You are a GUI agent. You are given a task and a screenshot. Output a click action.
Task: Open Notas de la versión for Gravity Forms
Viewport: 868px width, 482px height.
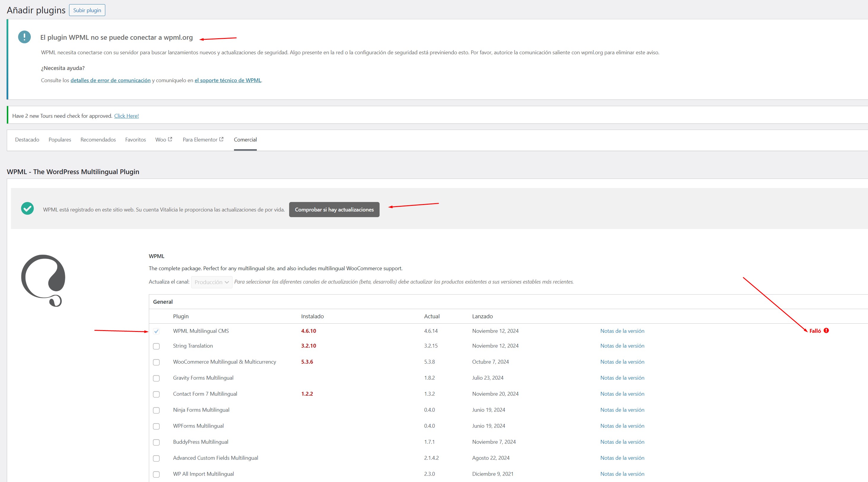622,378
